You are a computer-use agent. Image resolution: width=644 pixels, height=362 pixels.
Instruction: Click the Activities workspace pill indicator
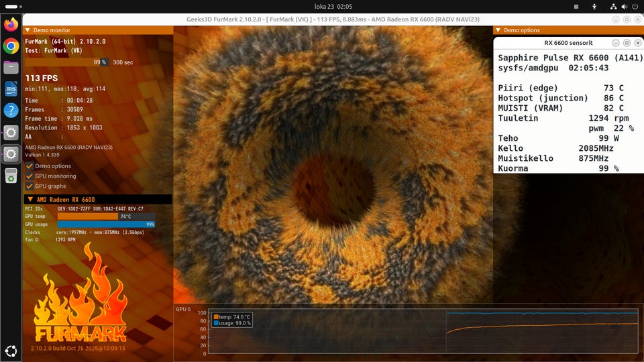(x=13, y=7)
